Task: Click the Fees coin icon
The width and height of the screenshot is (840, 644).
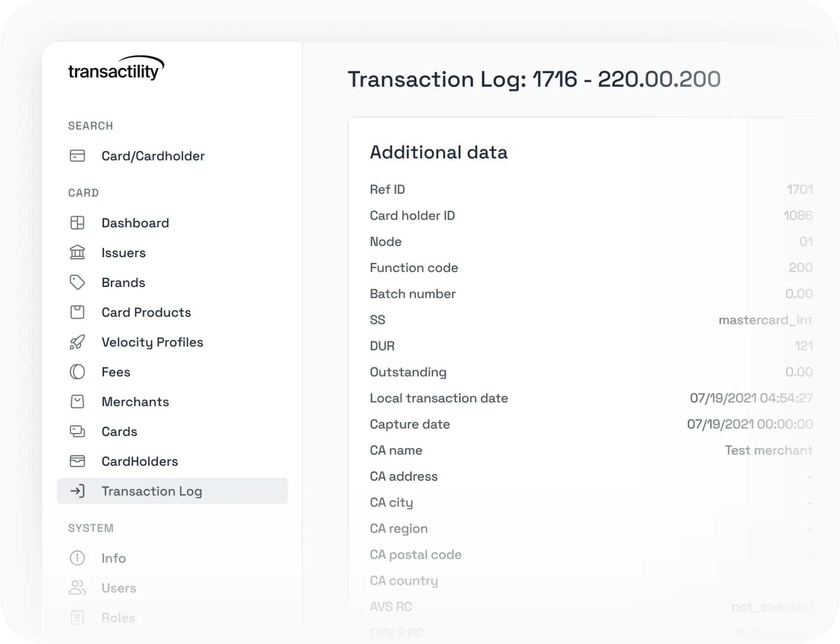Action: (x=77, y=372)
